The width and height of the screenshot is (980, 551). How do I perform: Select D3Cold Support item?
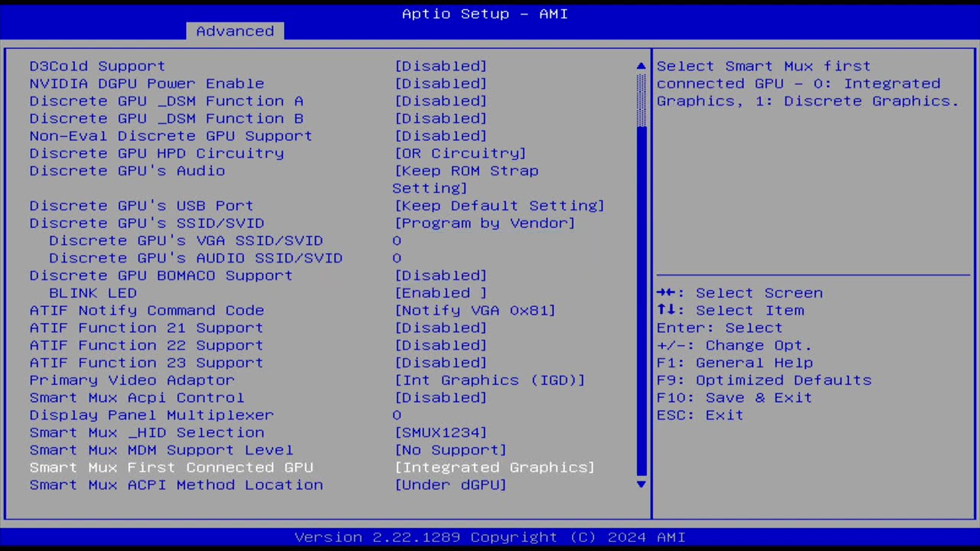(97, 66)
